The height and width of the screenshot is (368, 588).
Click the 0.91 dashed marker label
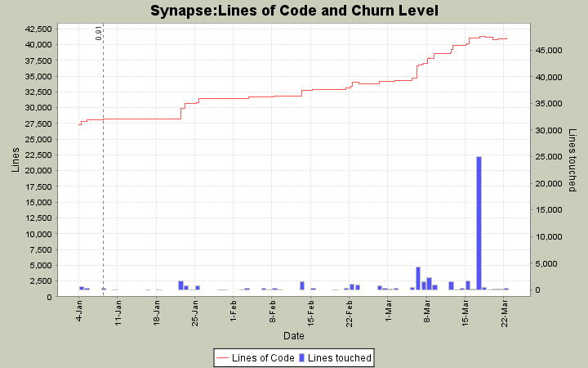point(98,33)
